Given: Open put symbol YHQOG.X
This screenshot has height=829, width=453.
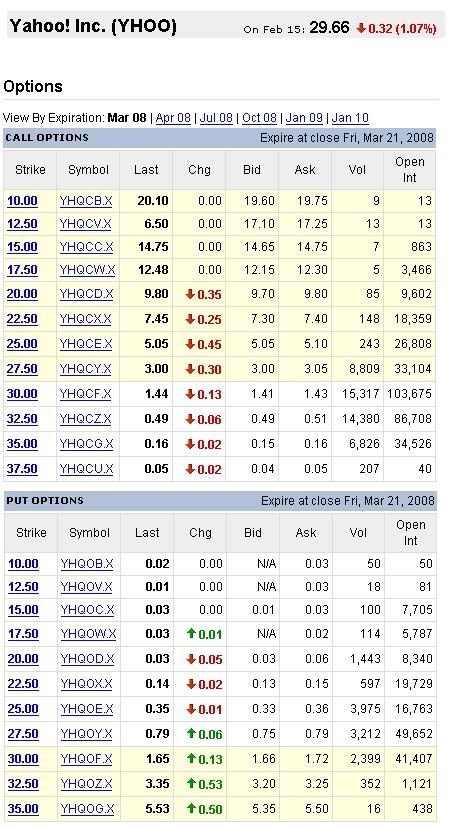Looking at the screenshot, I should [87, 809].
